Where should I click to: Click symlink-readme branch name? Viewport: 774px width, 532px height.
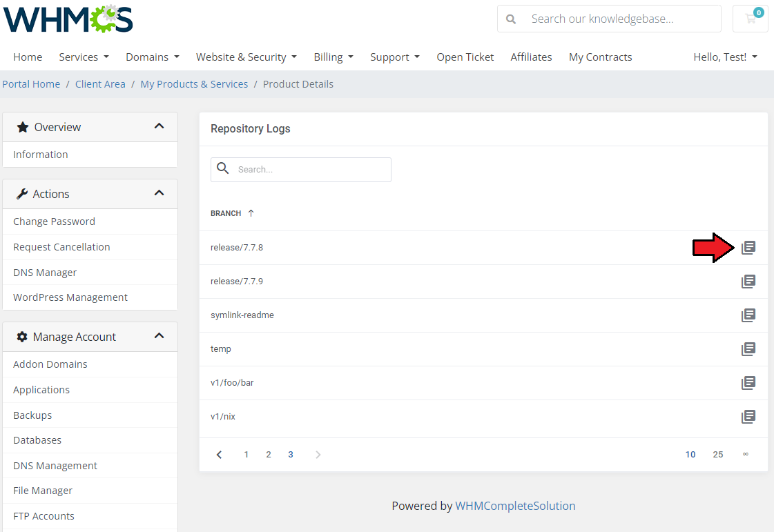pyautogui.click(x=242, y=315)
